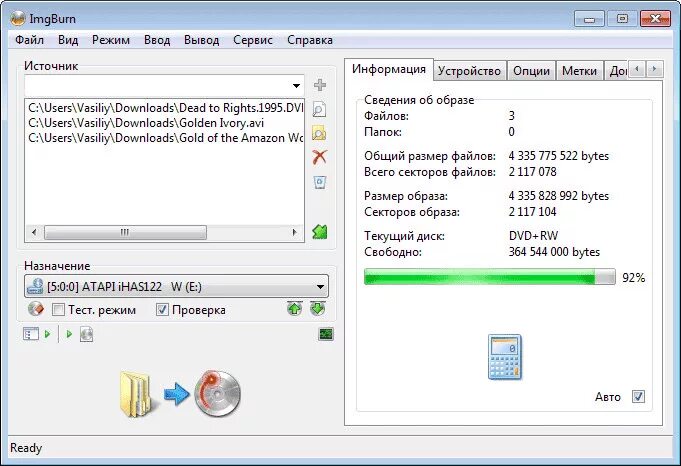Click the source list horizontal scrollbar thumb
Screen dimensions: 681x466
click(x=125, y=232)
